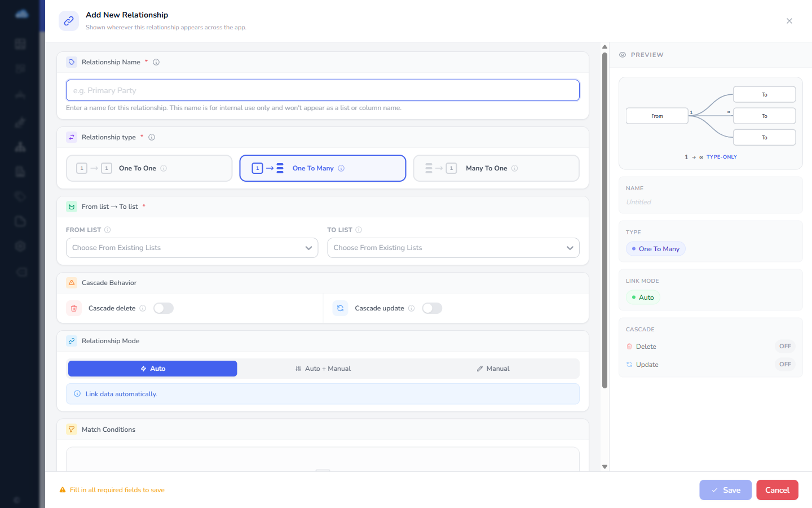The height and width of the screenshot is (508, 812).
Task: Click the form's vertical scrollbar
Action: point(604,220)
